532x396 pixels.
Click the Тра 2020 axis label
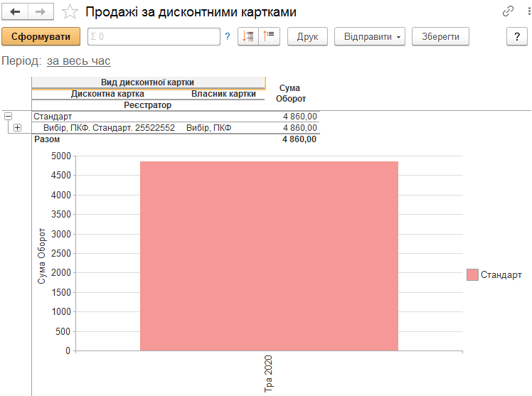pyautogui.click(x=268, y=374)
